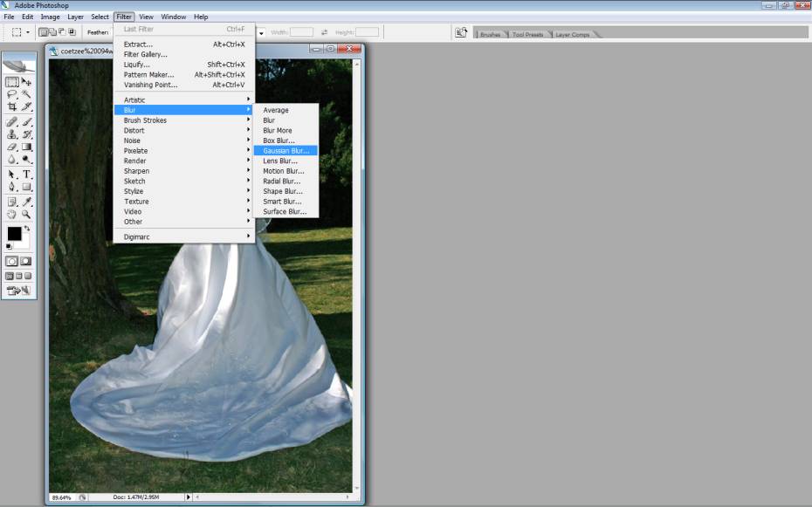Toggle Edit in Standard Mode

[x=12, y=261]
